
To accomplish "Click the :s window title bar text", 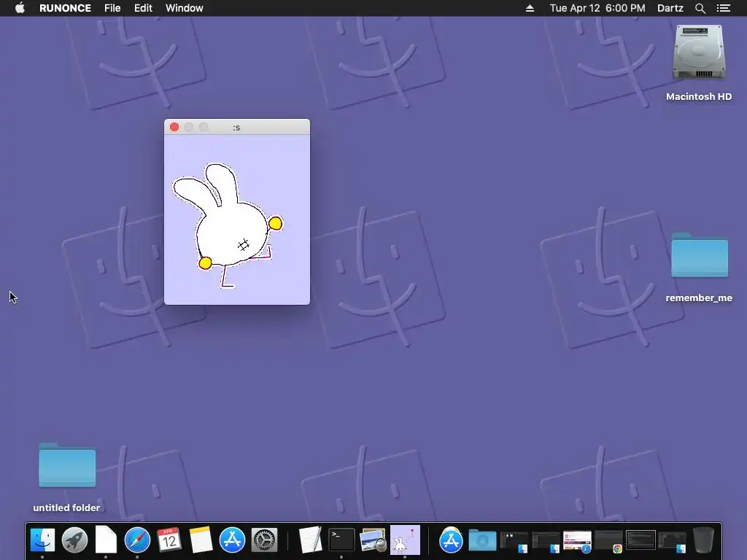I will tap(237, 128).
